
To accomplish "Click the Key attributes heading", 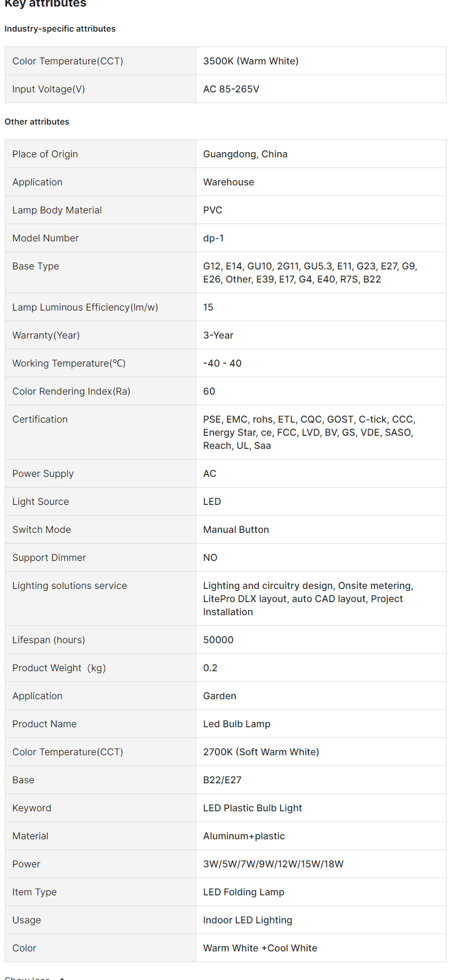I will coord(45,4).
